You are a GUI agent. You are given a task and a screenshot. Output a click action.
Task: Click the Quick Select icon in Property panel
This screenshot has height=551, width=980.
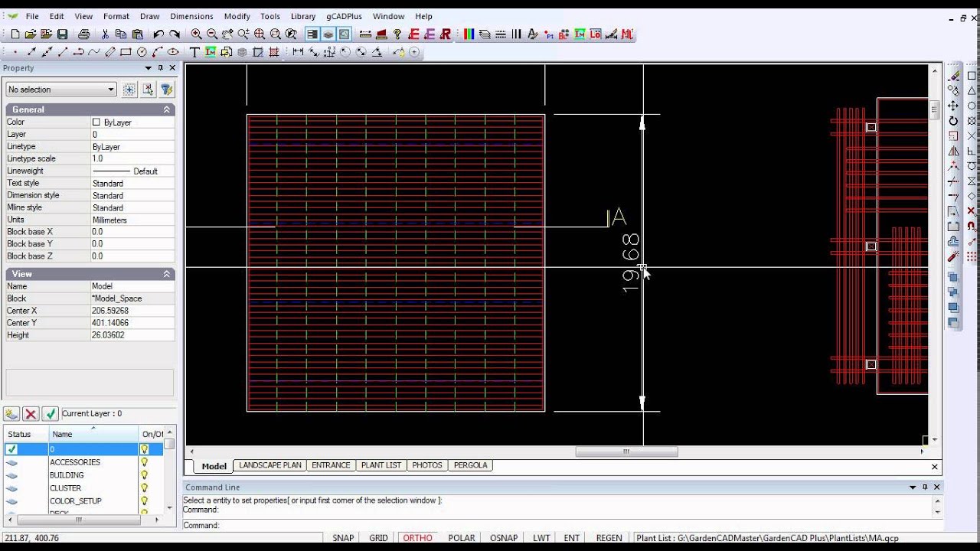pos(167,90)
